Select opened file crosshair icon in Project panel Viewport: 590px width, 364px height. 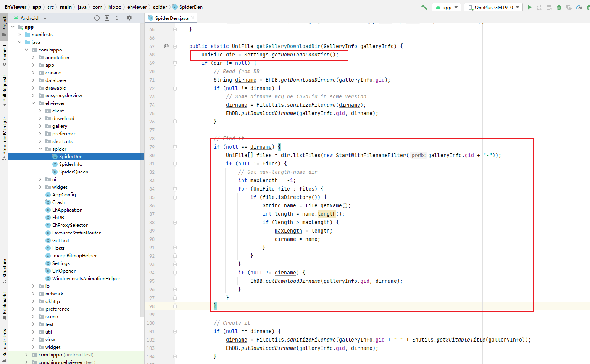pyautogui.click(x=97, y=18)
